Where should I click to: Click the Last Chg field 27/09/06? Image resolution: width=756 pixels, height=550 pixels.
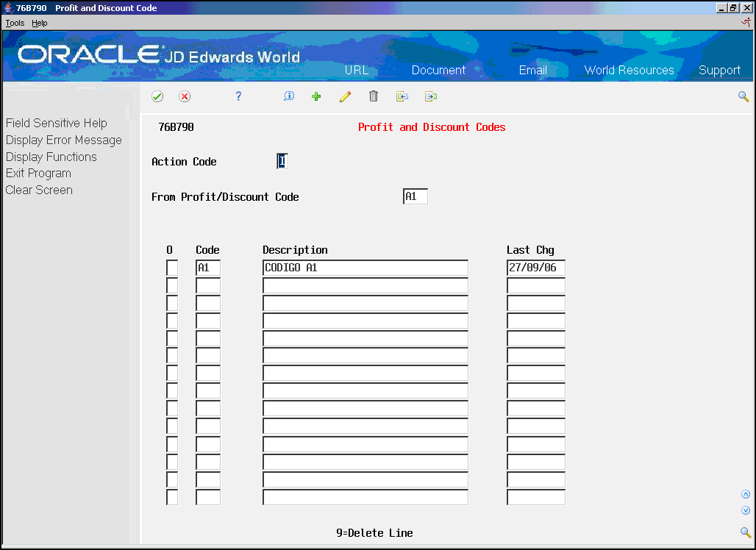coord(535,268)
